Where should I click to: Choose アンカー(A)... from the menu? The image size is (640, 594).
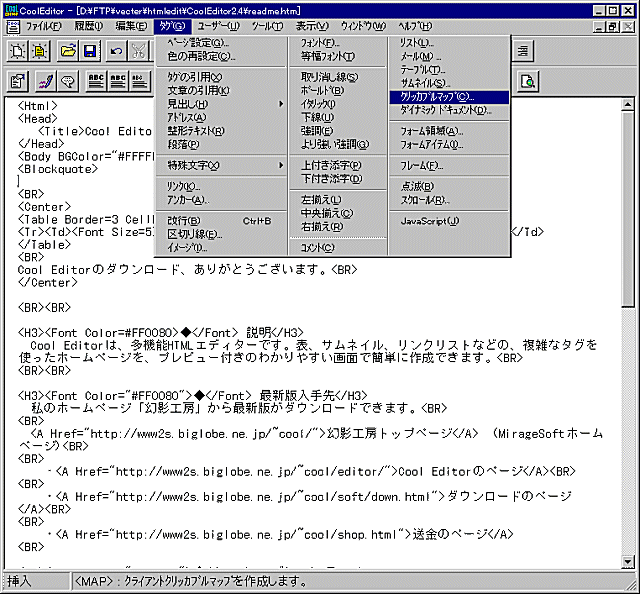221,200
